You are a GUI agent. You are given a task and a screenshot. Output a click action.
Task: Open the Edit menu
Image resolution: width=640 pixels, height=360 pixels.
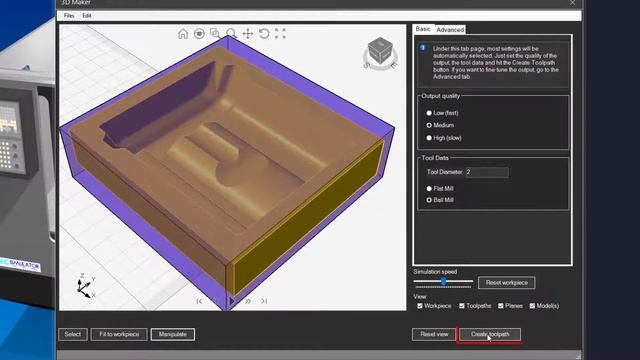[87, 16]
